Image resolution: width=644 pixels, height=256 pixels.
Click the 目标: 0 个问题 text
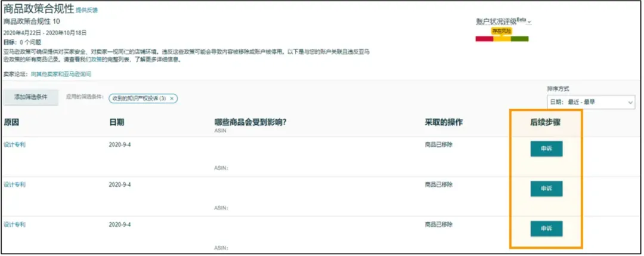(x=22, y=42)
